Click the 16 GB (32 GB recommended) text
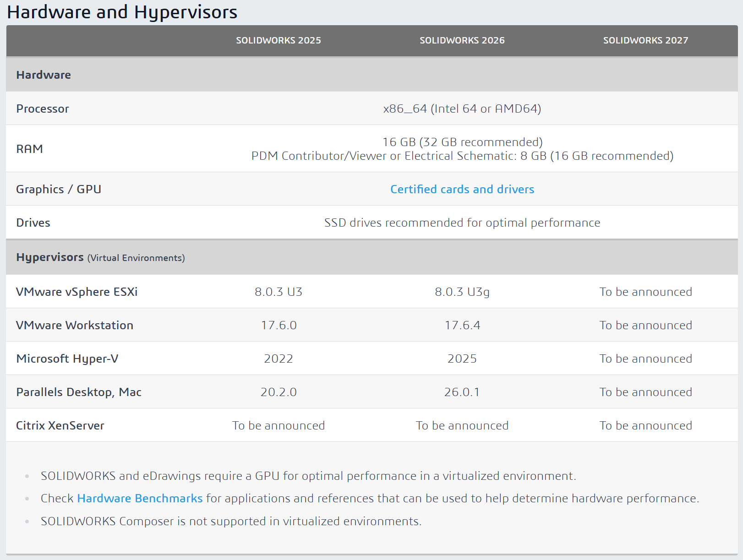 [x=462, y=142]
